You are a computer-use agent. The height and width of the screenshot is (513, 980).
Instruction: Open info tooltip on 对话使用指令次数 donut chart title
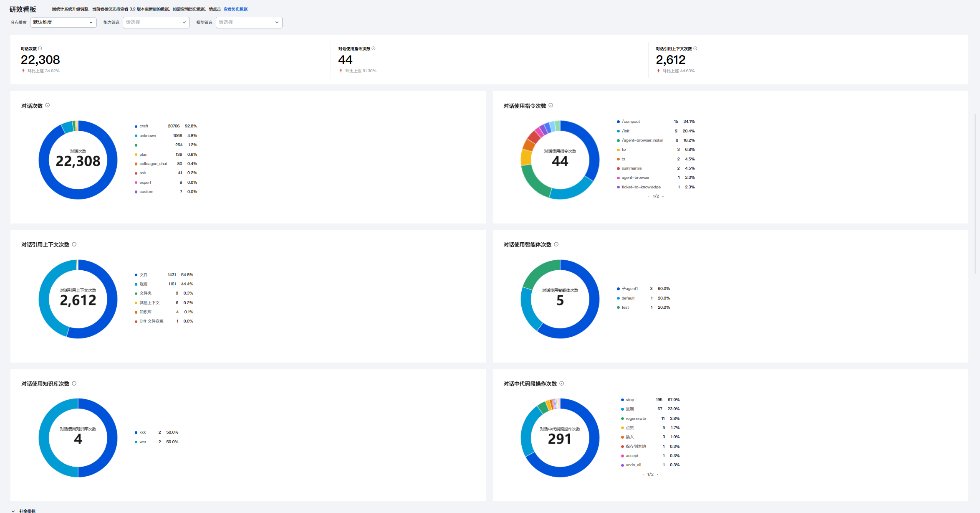pos(551,105)
